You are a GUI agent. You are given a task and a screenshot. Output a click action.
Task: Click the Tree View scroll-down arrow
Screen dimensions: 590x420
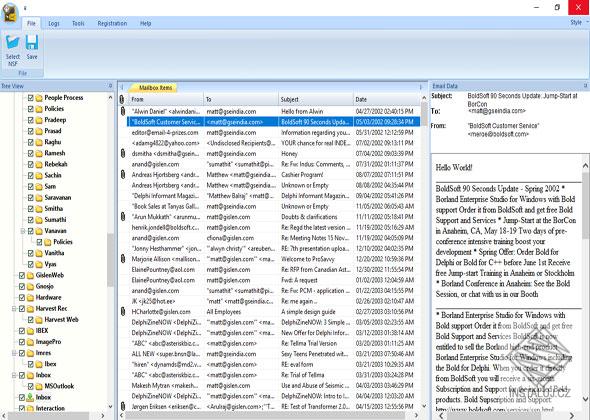coord(110,407)
